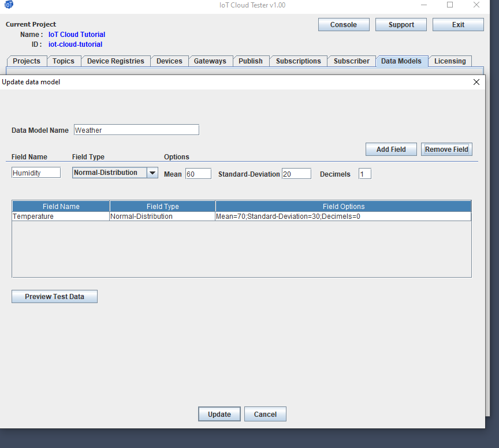Click the Decimels input field

[364, 174]
